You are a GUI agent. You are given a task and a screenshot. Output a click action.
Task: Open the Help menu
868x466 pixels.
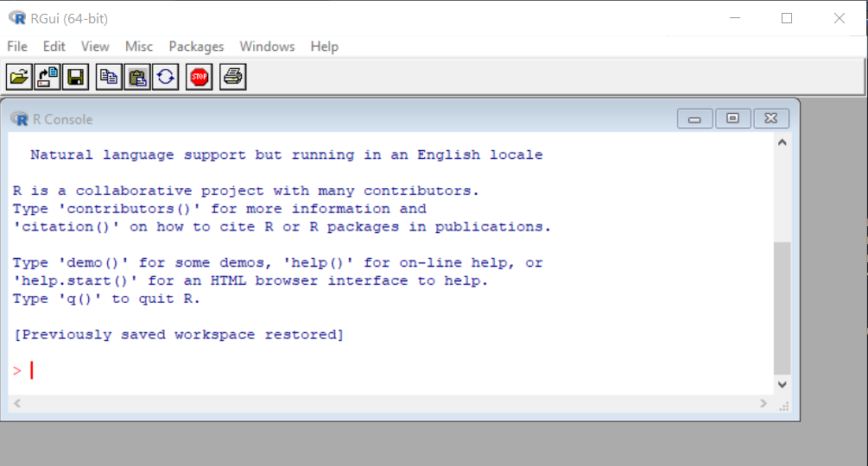point(325,47)
